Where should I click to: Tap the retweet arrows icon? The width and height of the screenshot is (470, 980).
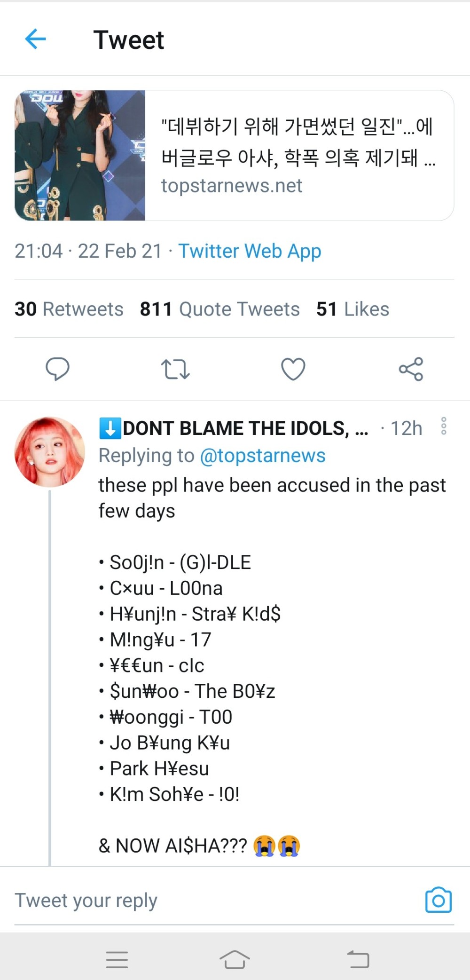(175, 369)
